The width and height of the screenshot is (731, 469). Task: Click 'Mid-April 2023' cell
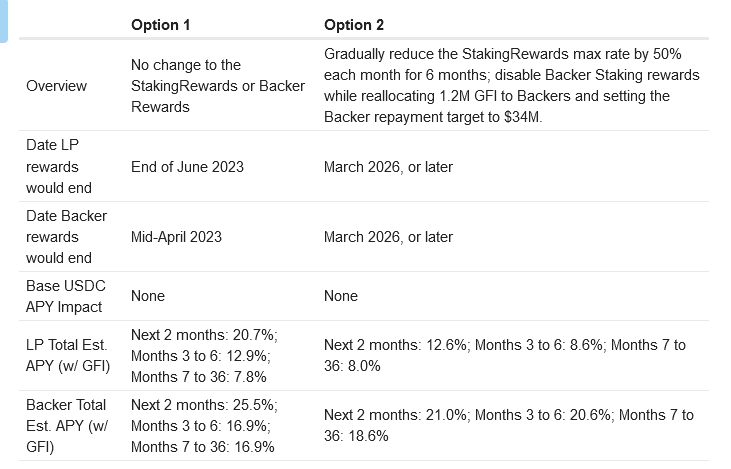[x=176, y=237]
